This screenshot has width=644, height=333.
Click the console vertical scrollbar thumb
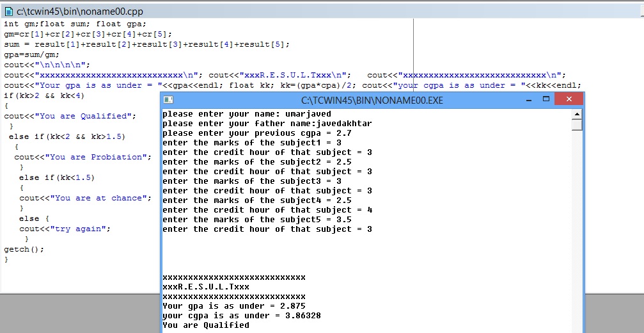coord(577,125)
